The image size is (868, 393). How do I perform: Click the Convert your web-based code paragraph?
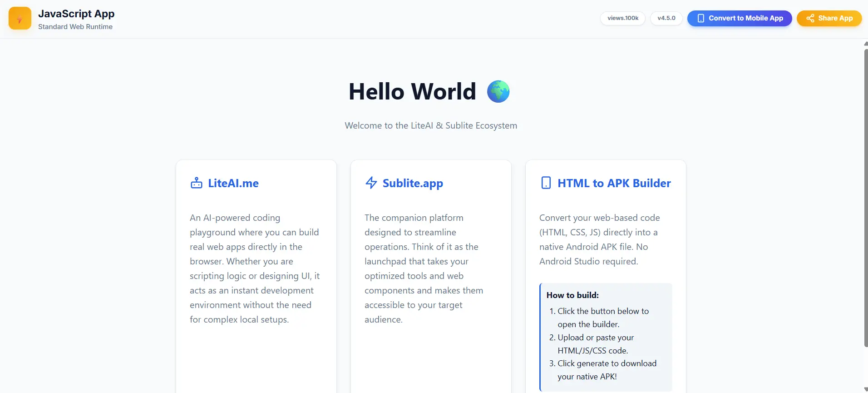point(600,239)
